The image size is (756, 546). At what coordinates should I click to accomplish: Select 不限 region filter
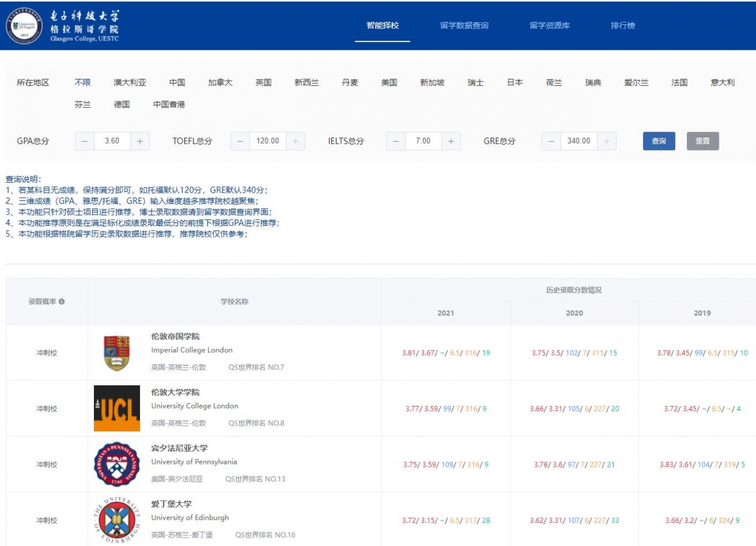[x=83, y=83]
